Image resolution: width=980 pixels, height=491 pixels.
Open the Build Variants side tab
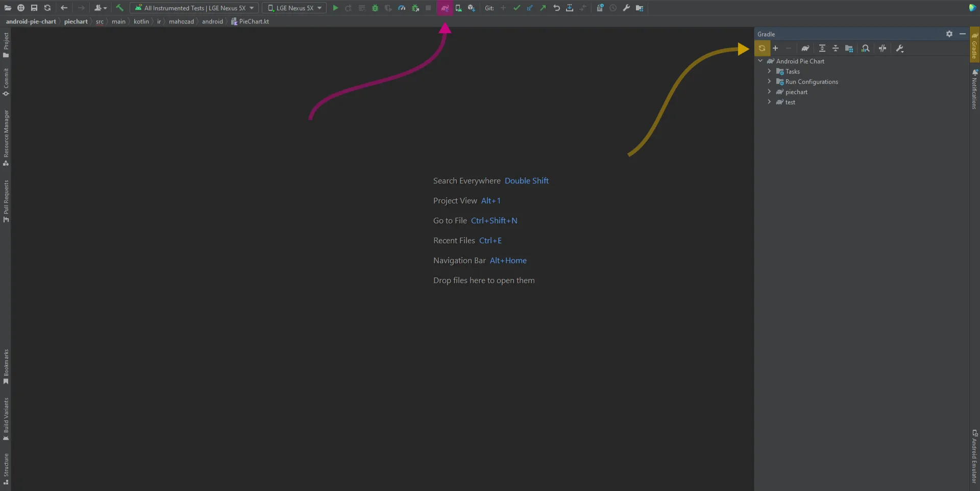(x=6, y=419)
